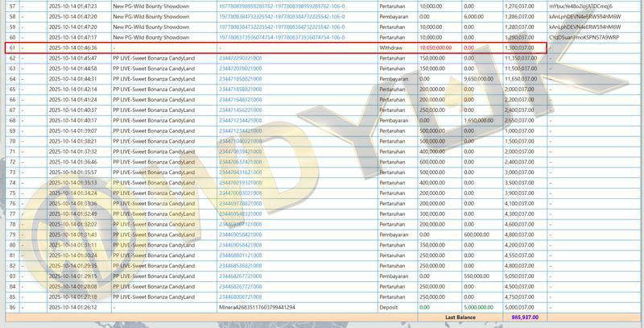Click the deposit amount 5,000,000.00
The image size is (644, 328).
pyautogui.click(x=478, y=307)
